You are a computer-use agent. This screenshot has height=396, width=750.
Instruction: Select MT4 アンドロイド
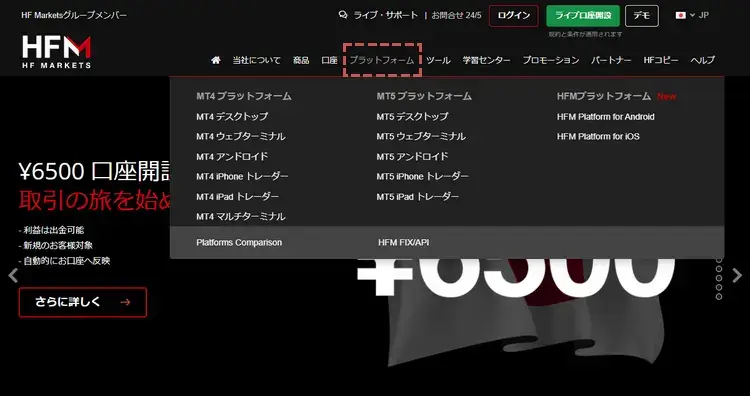(x=232, y=157)
